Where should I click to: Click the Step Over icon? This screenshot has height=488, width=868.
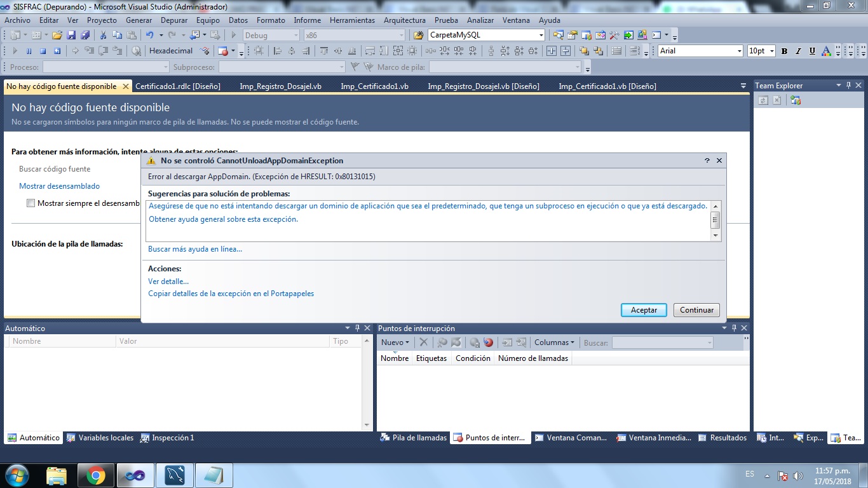pos(104,51)
